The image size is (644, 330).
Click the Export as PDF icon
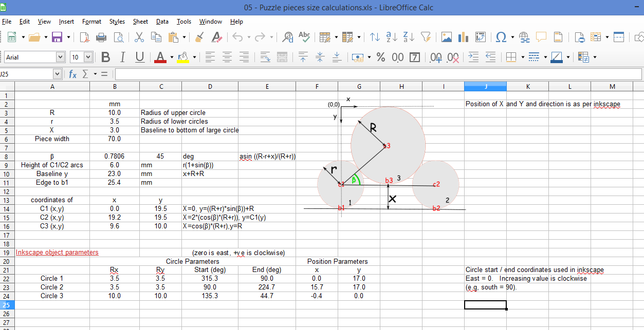point(86,37)
